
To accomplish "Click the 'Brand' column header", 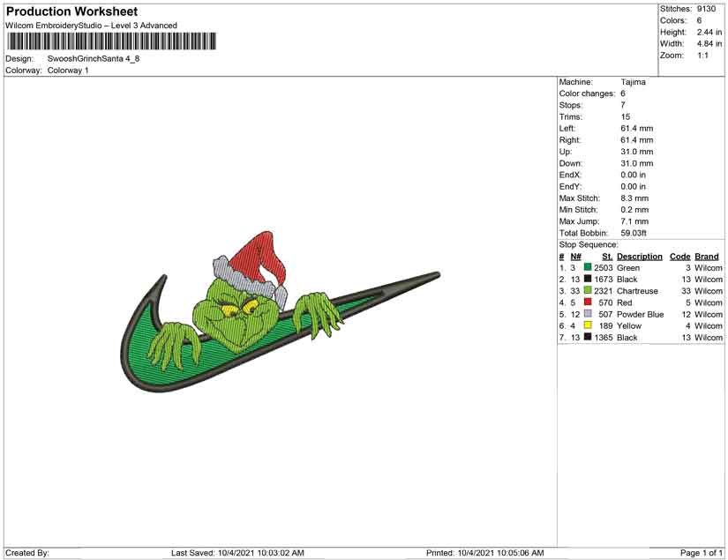I will point(707,257).
